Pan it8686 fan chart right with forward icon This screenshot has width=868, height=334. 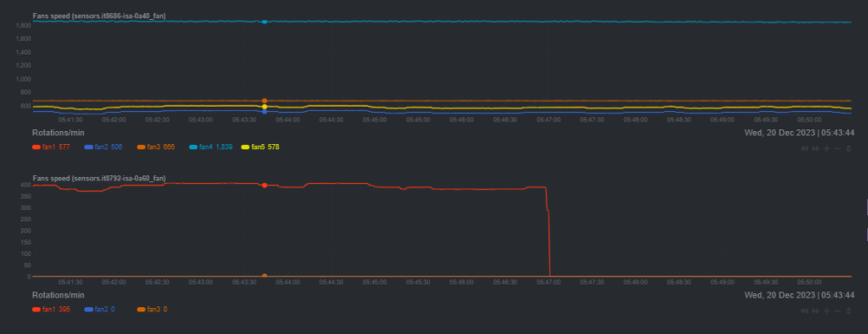[x=815, y=148]
